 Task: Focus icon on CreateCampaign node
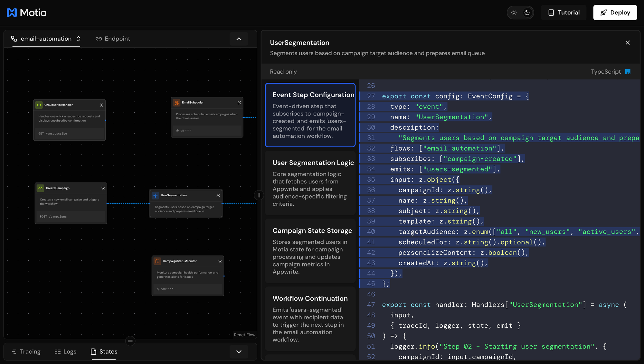(x=103, y=188)
